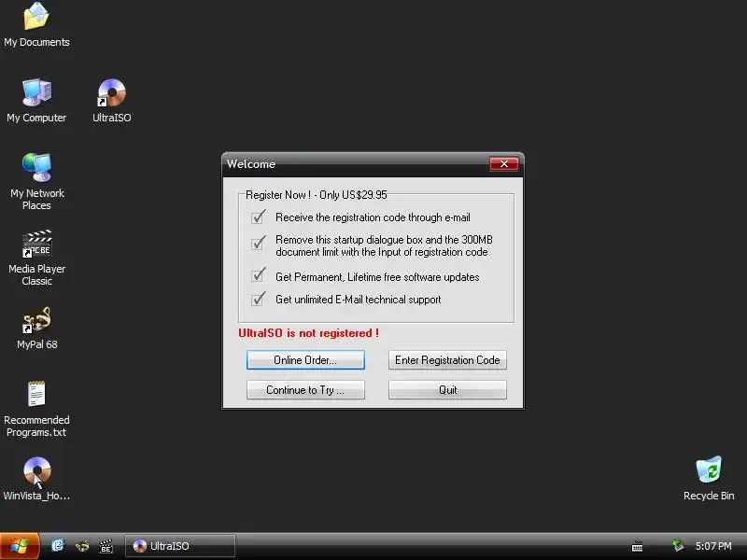Open the Windows Start menu

coord(19,546)
